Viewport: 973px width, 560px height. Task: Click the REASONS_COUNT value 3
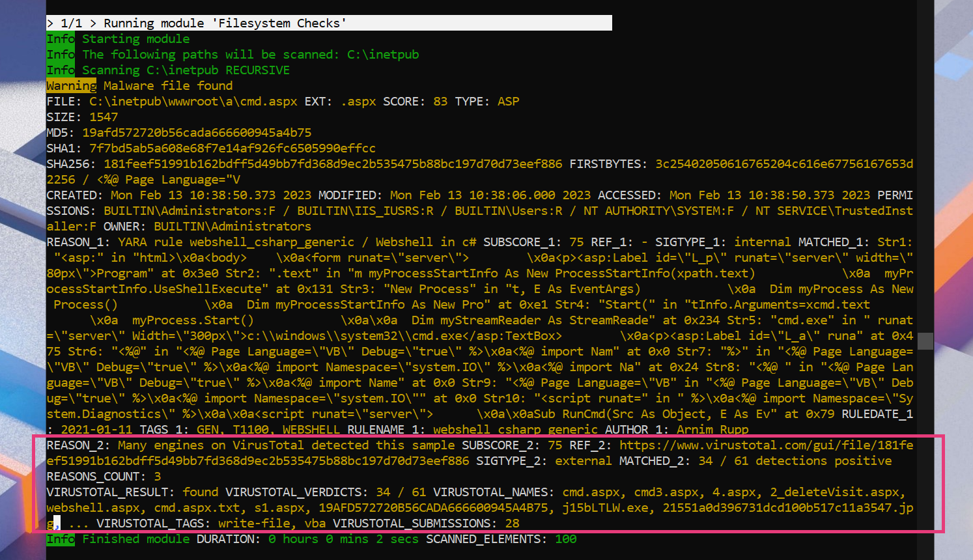158,477
